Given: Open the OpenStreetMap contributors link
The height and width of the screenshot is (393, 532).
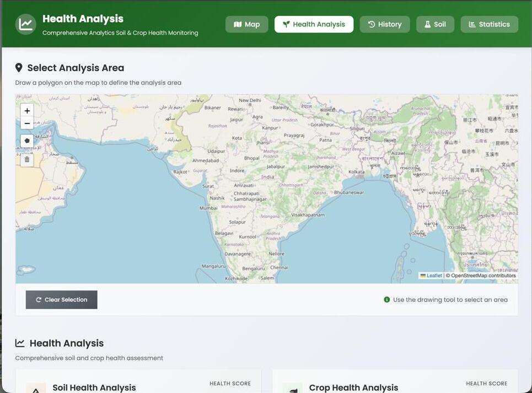Looking at the screenshot, I should click(483, 276).
